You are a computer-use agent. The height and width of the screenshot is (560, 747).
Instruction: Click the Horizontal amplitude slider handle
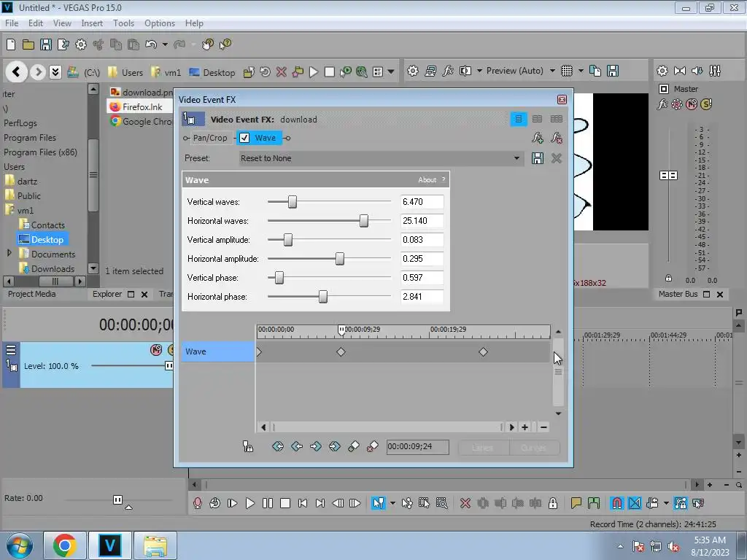click(x=340, y=259)
